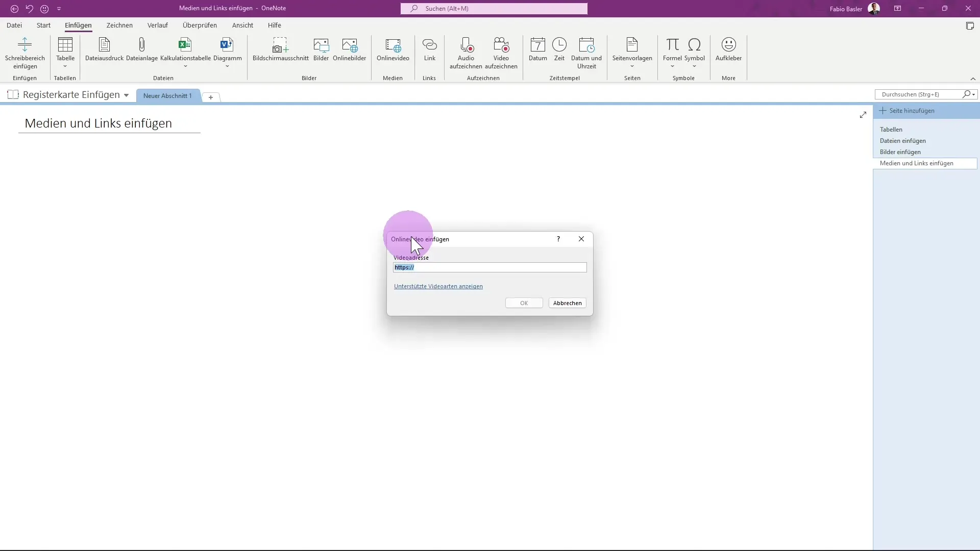Click the Überprüfen menu tab

[200, 25]
